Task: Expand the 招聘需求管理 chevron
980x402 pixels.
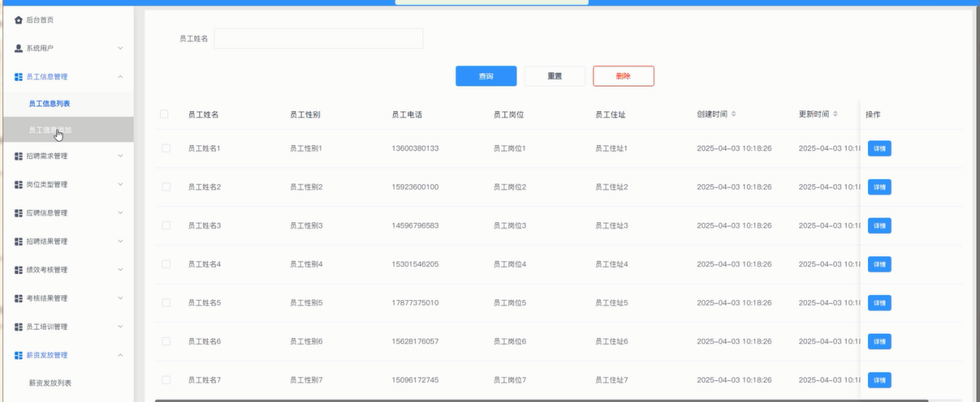Action: coord(120,156)
